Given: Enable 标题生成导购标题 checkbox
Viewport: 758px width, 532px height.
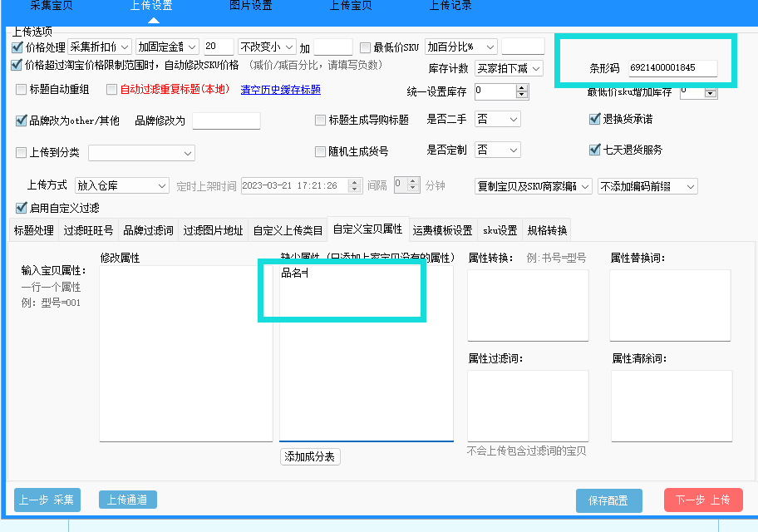Looking at the screenshot, I should tap(320, 120).
